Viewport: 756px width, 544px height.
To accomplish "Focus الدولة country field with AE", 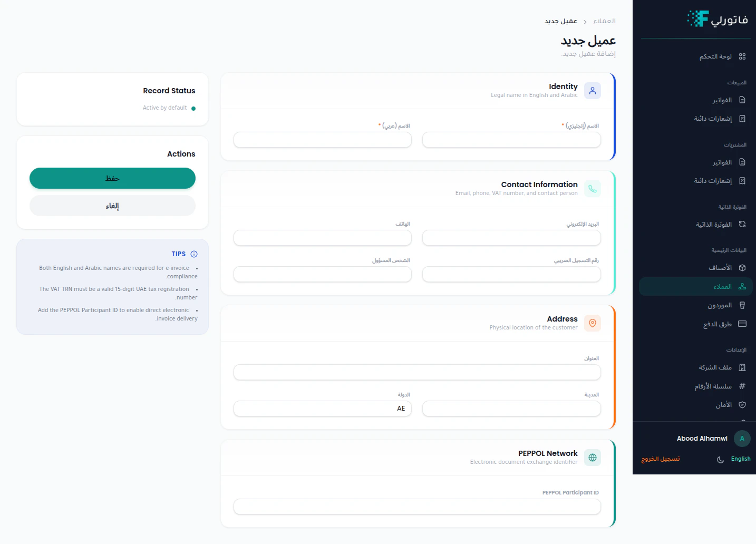I will [x=323, y=409].
